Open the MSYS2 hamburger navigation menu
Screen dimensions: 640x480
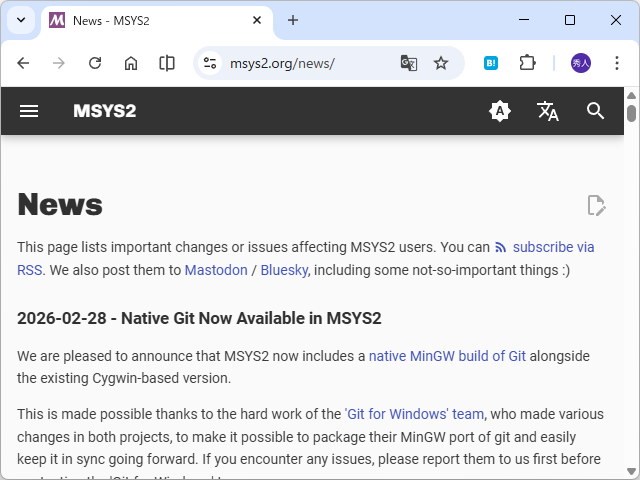29,111
